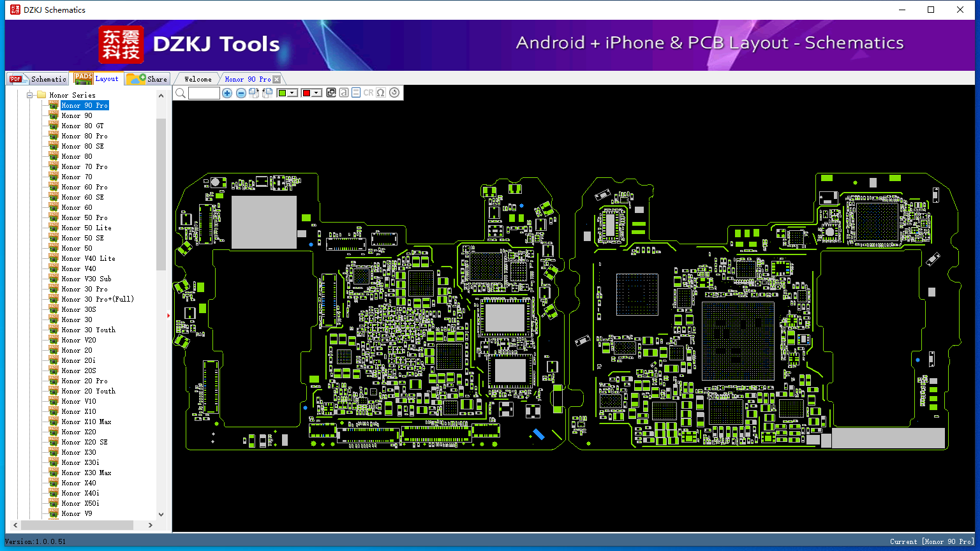Click the board icon beside Honor V20
This screenshot has height=551, width=980.
[54, 340]
